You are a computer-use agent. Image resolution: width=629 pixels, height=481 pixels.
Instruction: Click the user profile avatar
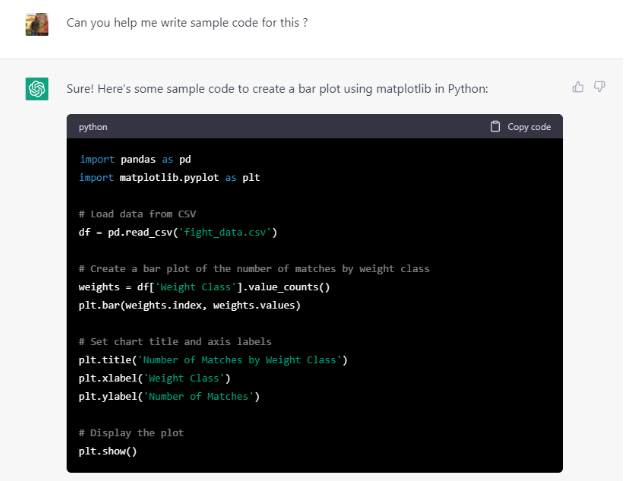[x=37, y=23]
